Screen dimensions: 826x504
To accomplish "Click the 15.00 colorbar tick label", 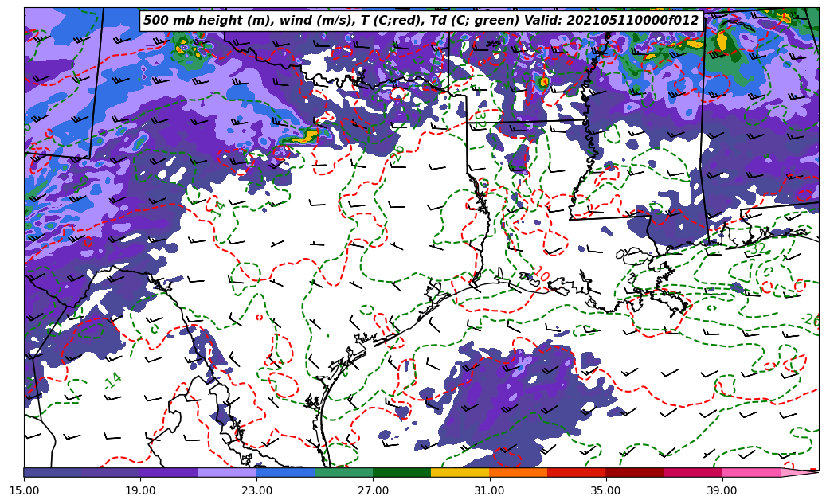I will 24,490.
